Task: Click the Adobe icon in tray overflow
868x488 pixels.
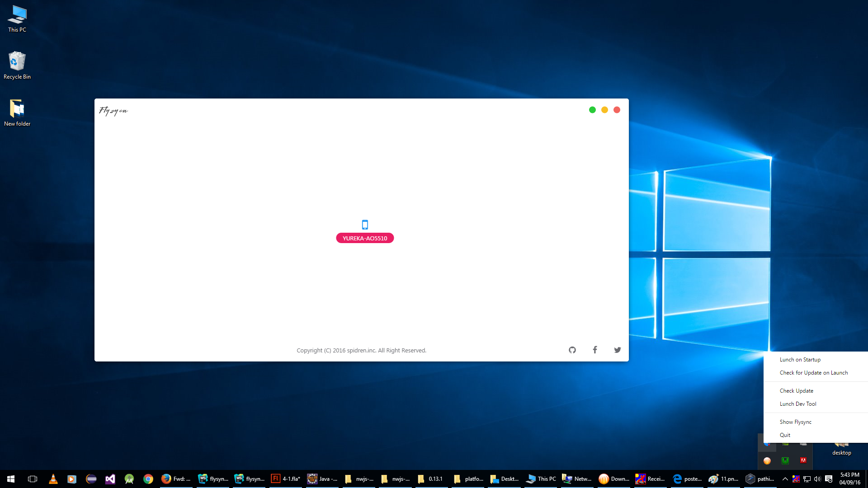Action: (803, 460)
